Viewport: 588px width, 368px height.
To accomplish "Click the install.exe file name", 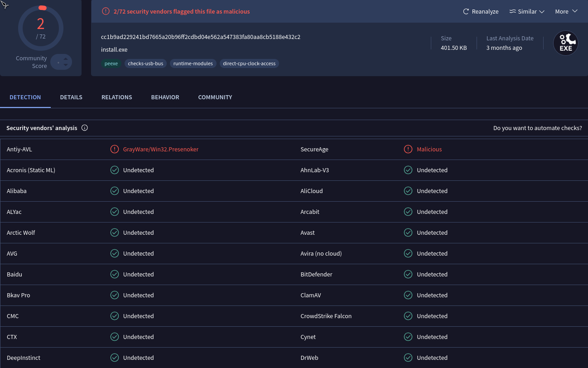I will [x=114, y=49].
